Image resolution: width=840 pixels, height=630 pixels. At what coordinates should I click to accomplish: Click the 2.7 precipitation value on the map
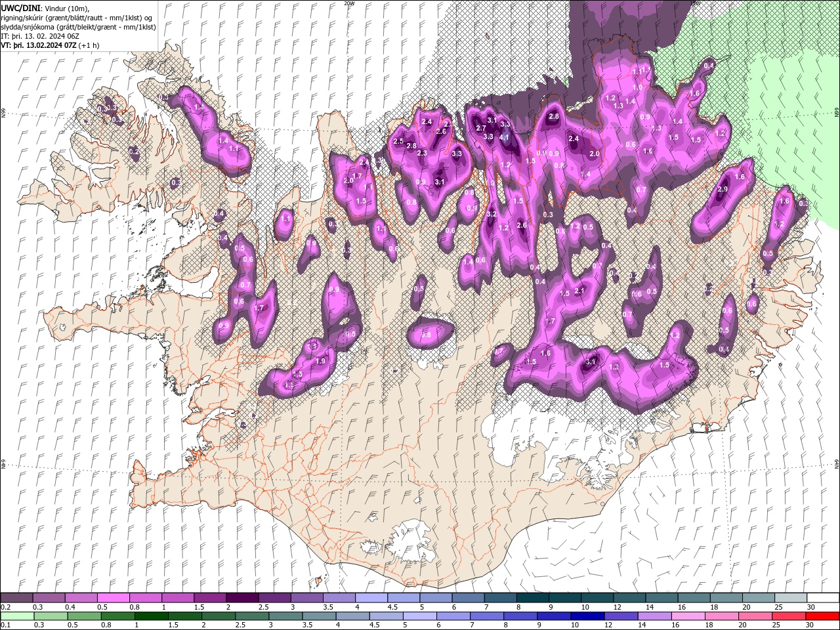coord(480,128)
